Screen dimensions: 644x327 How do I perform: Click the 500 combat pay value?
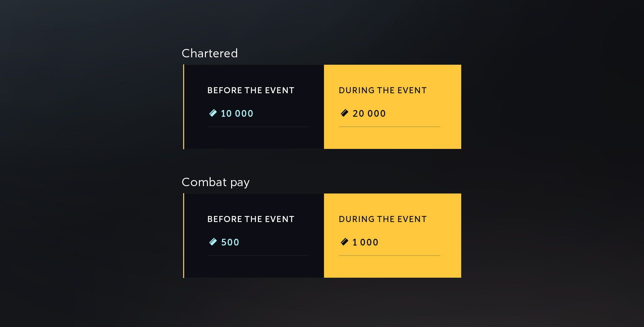230,242
